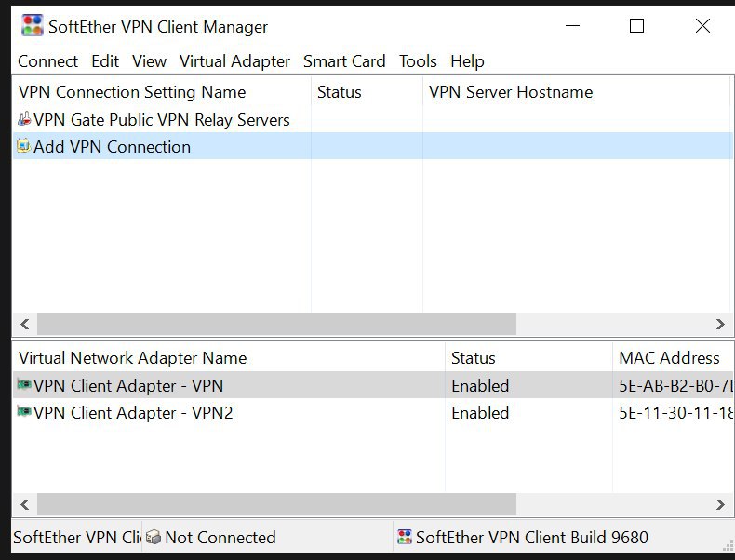Open the Virtual Adapter menu

point(234,61)
